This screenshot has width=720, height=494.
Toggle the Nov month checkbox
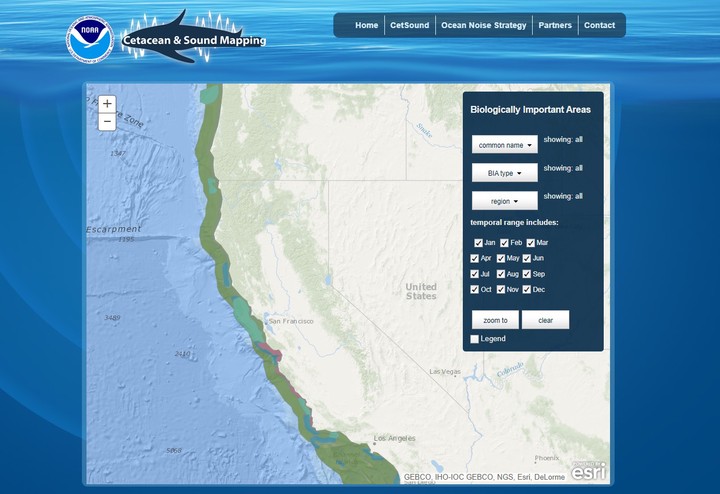click(501, 290)
